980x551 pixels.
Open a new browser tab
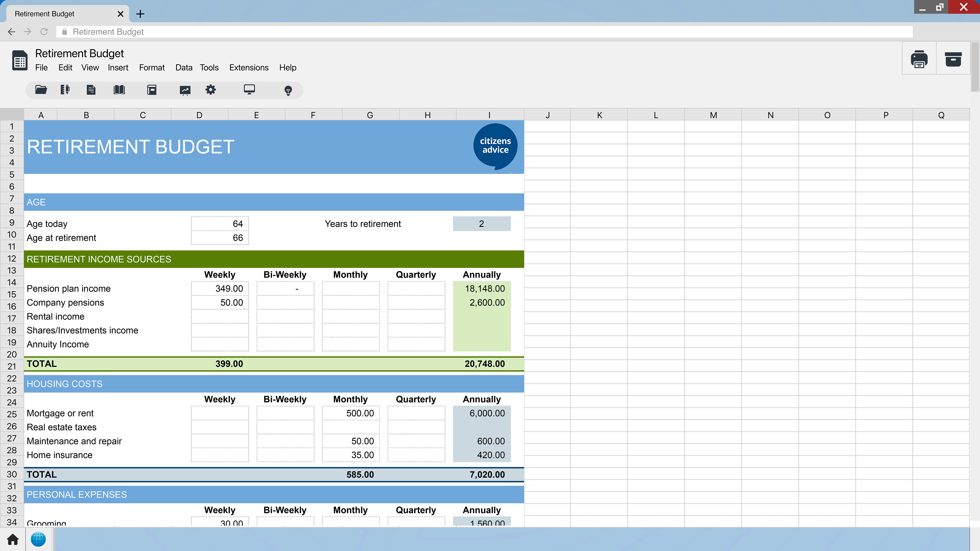tap(140, 14)
